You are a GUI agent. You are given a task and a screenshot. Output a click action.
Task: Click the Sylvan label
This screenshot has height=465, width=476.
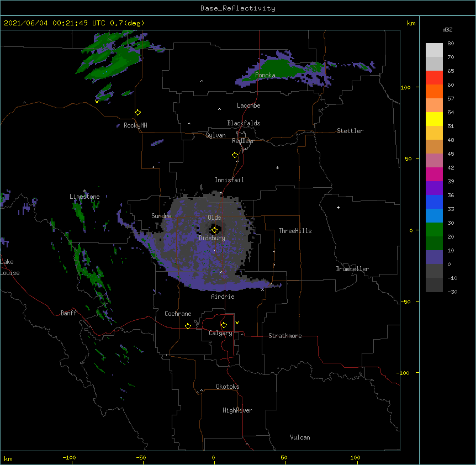(x=215, y=135)
